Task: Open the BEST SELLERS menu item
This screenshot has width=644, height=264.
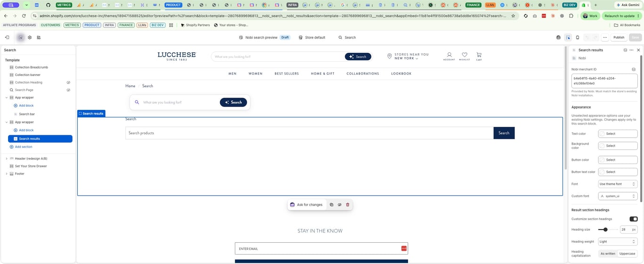Action: [x=287, y=74]
